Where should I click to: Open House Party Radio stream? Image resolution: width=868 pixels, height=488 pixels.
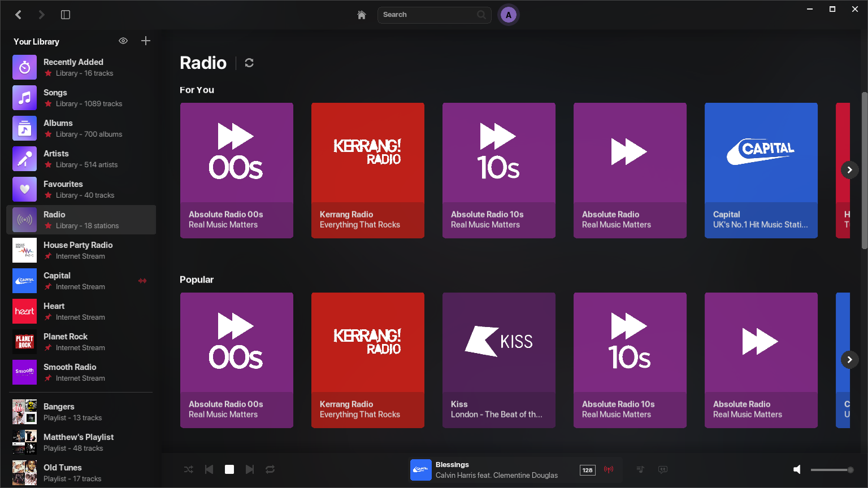(81, 250)
